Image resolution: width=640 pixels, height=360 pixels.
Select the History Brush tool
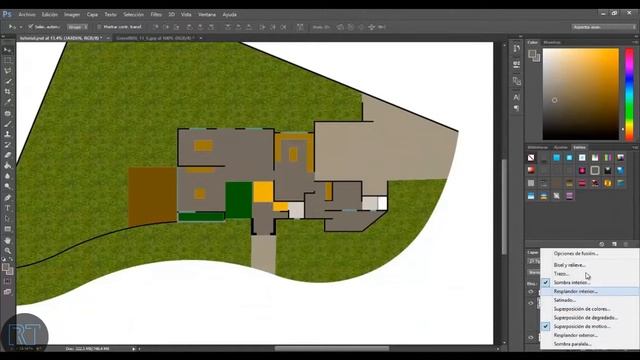click(x=7, y=144)
